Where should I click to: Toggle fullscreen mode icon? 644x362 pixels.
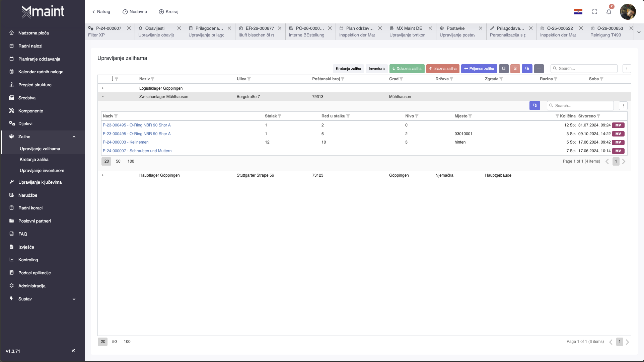(594, 12)
